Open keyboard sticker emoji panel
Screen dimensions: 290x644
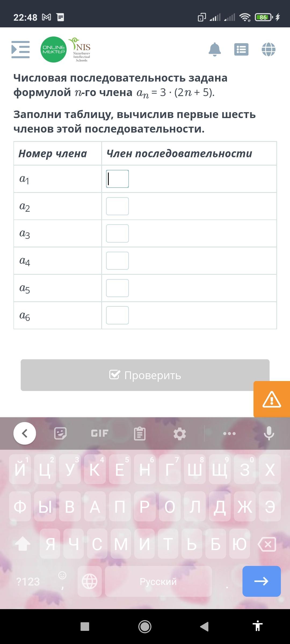click(x=60, y=433)
